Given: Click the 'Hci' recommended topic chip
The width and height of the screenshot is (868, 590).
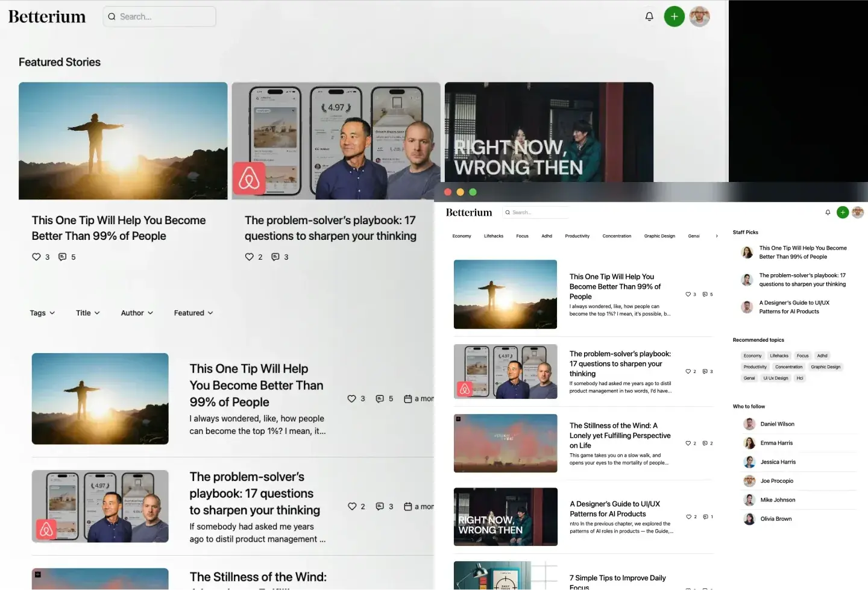Looking at the screenshot, I should click(x=800, y=378).
